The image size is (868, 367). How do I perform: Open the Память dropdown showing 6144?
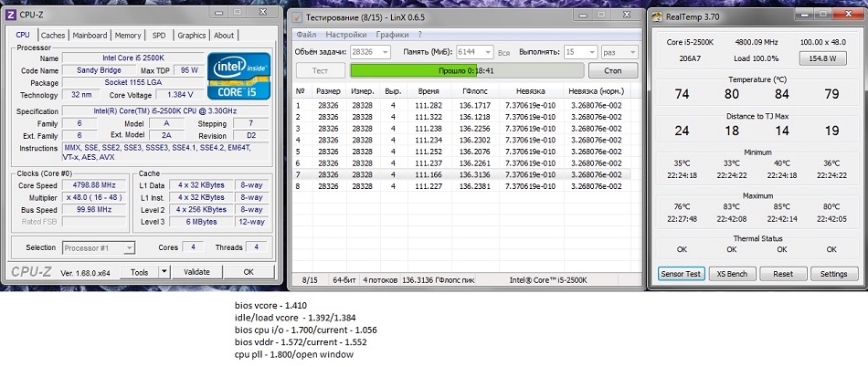click(x=474, y=52)
